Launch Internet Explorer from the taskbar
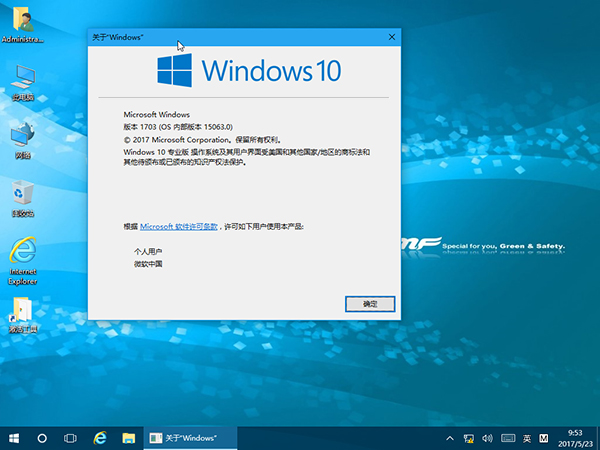Viewport: 600px width, 450px height. 100,438
